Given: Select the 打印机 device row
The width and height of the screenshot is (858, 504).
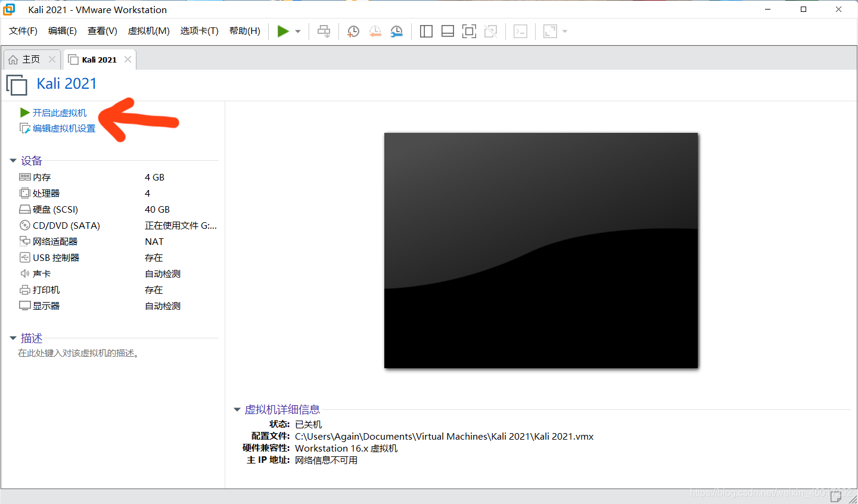Looking at the screenshot, I should [x=118, y=290].
